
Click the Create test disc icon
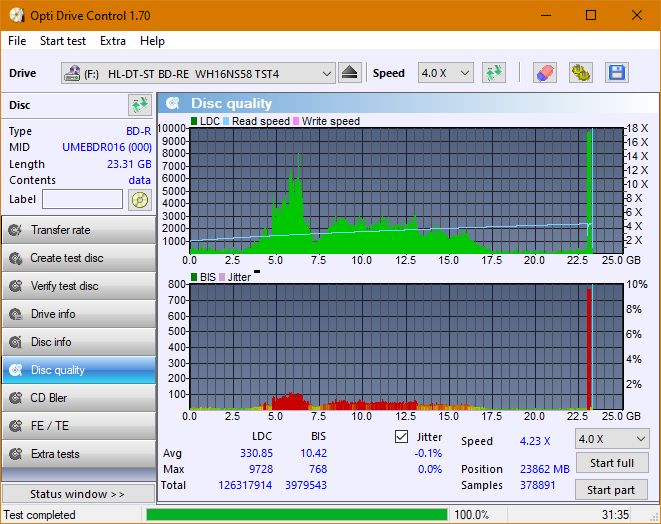click(x=16, y=258)
